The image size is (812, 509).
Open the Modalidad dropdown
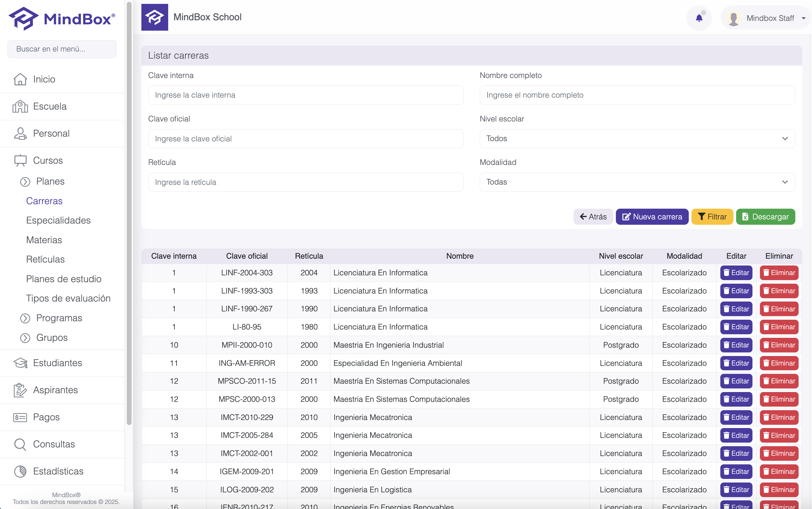click(x=637, y=182)
